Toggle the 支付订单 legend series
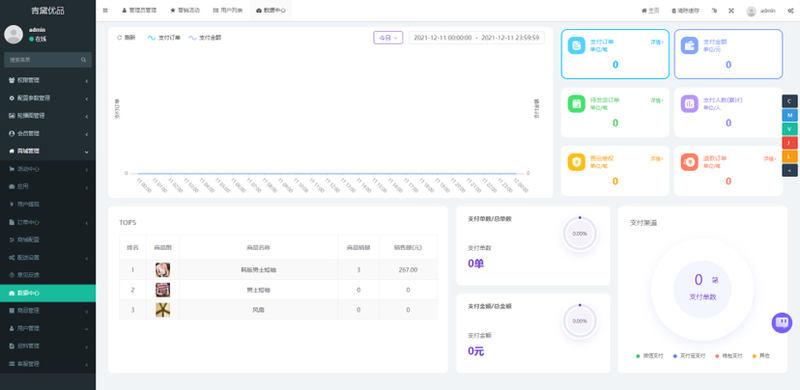Viewport: 800px width, 390px height. pyautogui.click(x=164, y=38)
